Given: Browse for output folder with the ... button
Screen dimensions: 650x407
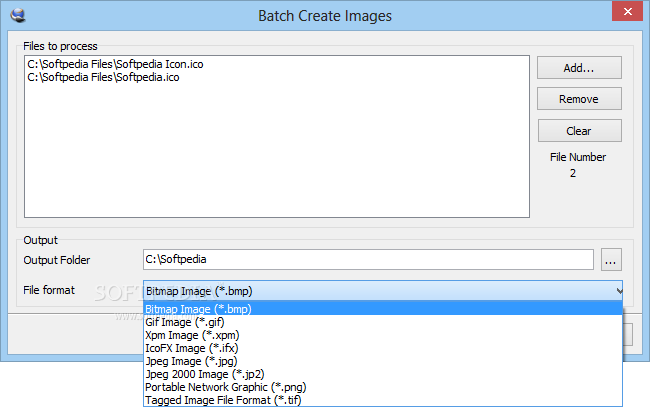Looking at the screenshot, I should pos(611,260).
